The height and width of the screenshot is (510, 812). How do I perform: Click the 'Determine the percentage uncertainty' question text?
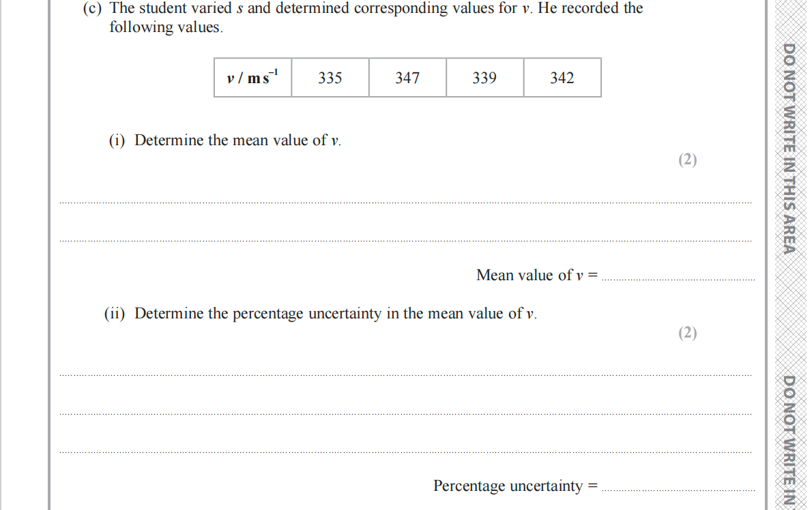(336, 314)
